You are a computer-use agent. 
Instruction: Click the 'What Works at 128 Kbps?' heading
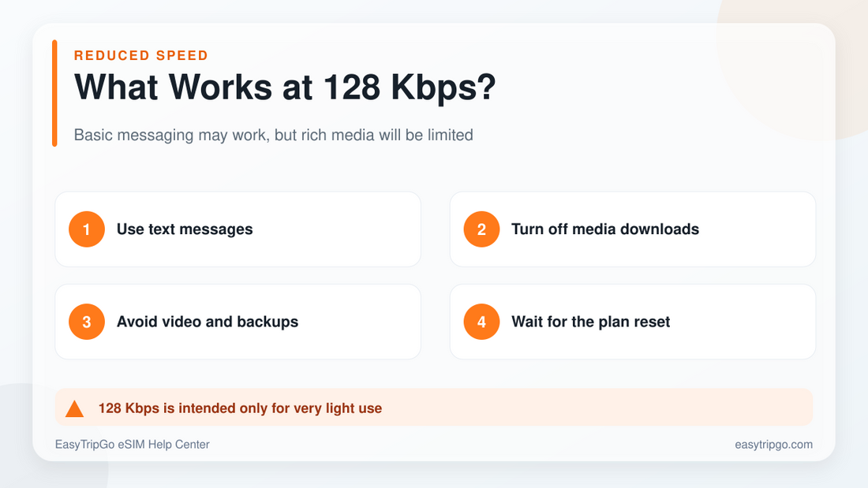click(285, 88)
